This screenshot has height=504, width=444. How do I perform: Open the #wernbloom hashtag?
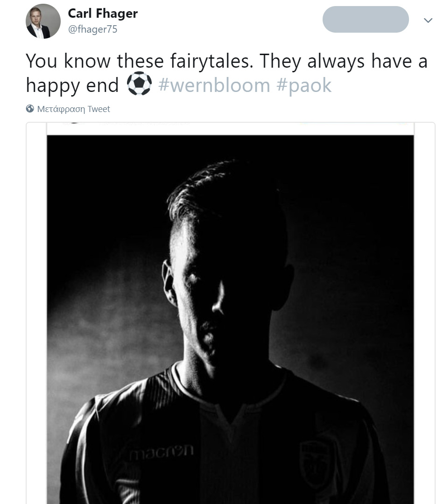[x=214, y=85]
